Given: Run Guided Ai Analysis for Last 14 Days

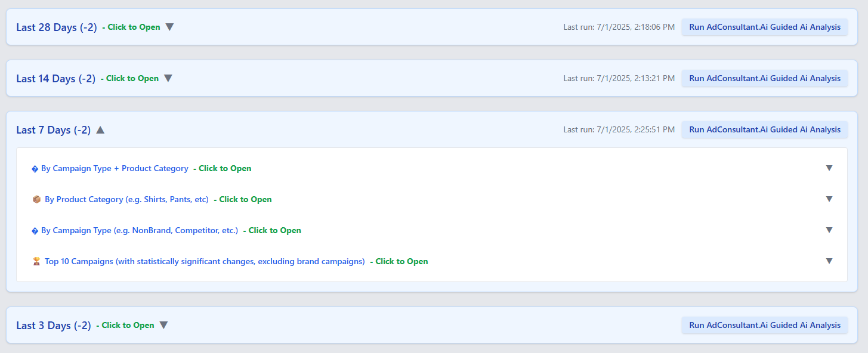Looking at the screenshot, I should pyautogui.click(x=764, y=78).
